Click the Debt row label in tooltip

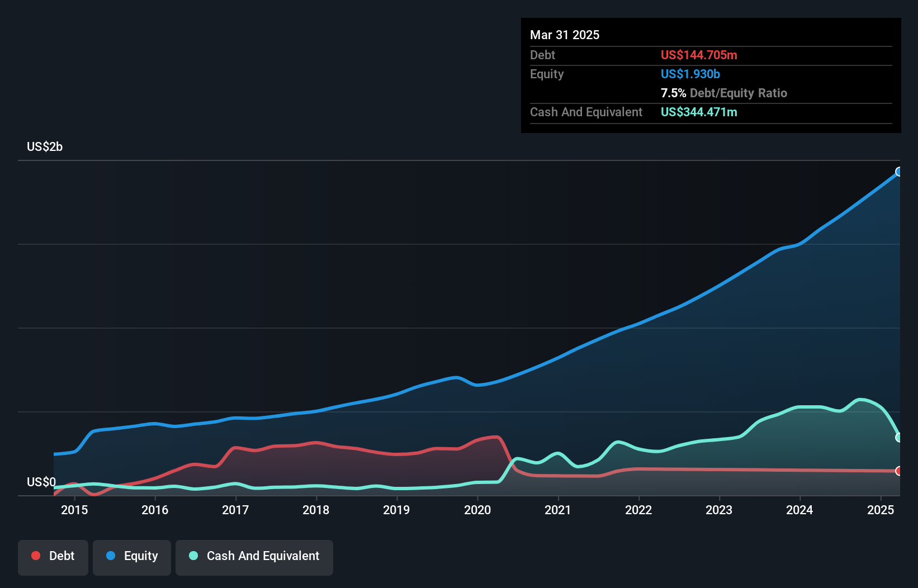point(542,55)
